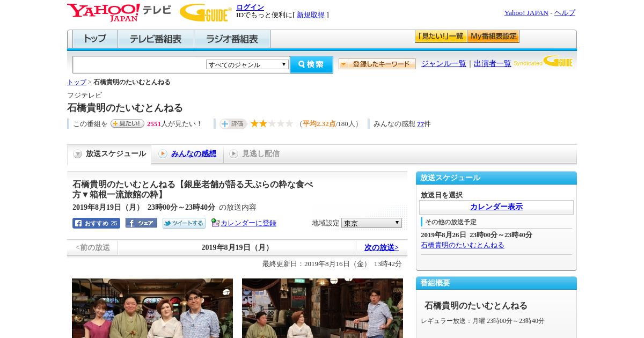Viewport: 644px width, 338px height.
Task: Click the disabled <前の放送 link
Action: click(93, 247)
